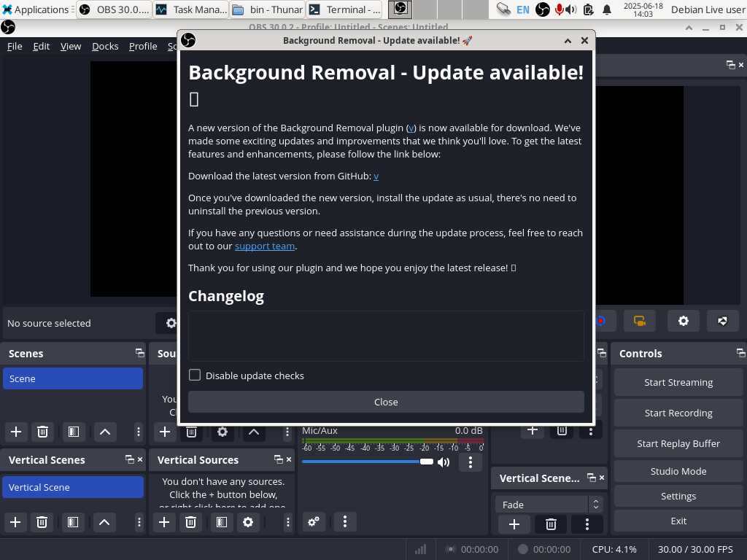Close the Vertical Sources dock
Image resolution: width=747 pixels, height=560 pixels.
click(289, 459)
